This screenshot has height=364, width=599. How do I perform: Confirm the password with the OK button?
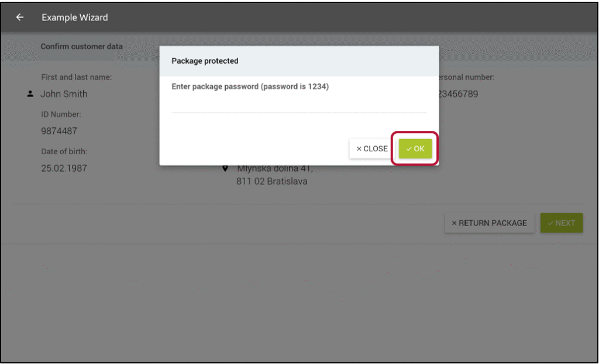[x=415, y=149]
